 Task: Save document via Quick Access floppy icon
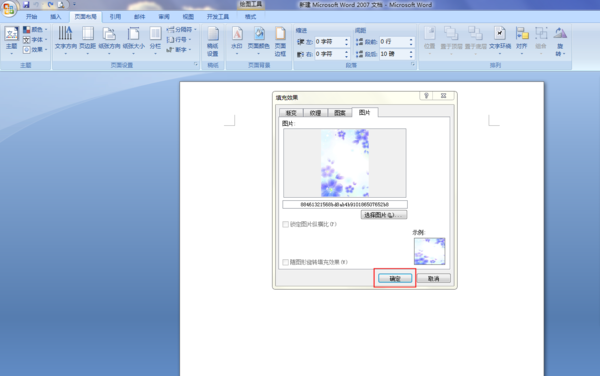[x=26, y=5]
